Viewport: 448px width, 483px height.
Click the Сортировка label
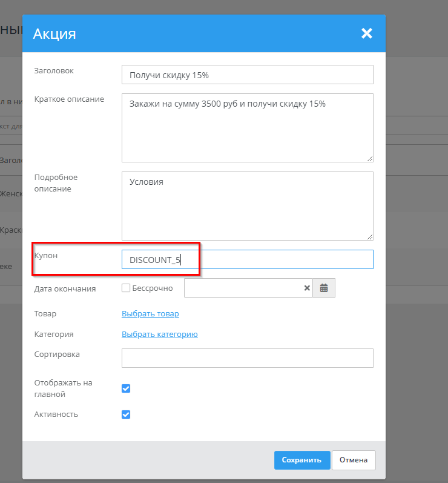pyautogui.click(x=57, y=355)
